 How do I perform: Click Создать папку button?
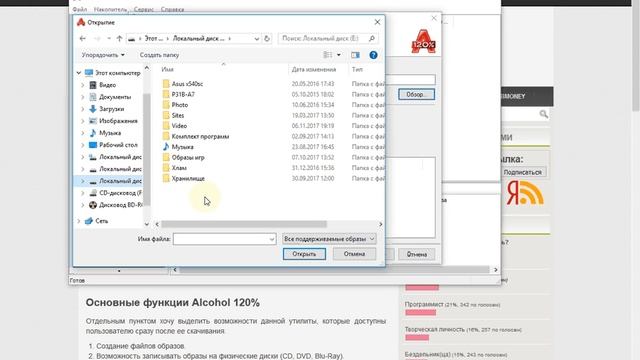point(159,55)
